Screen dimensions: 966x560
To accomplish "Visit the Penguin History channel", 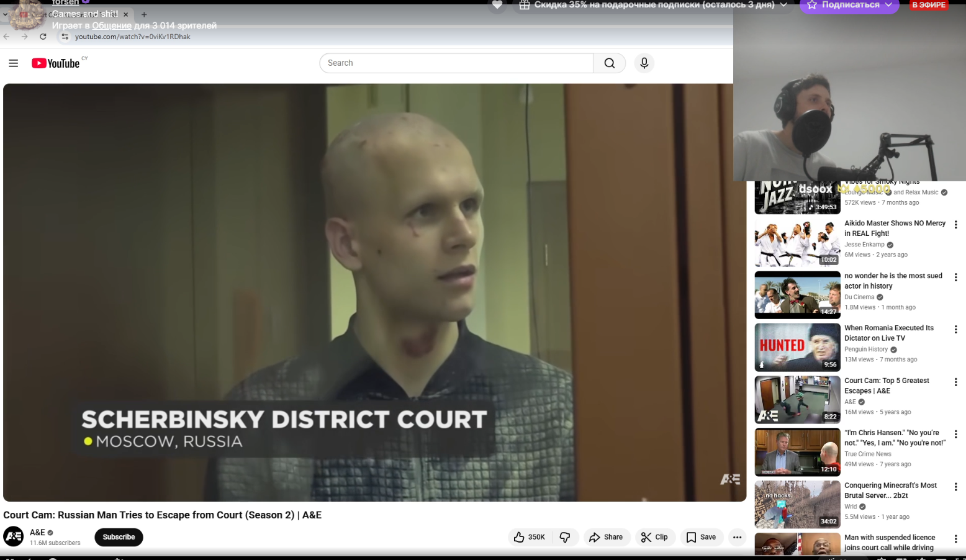I will click(866, 350).
